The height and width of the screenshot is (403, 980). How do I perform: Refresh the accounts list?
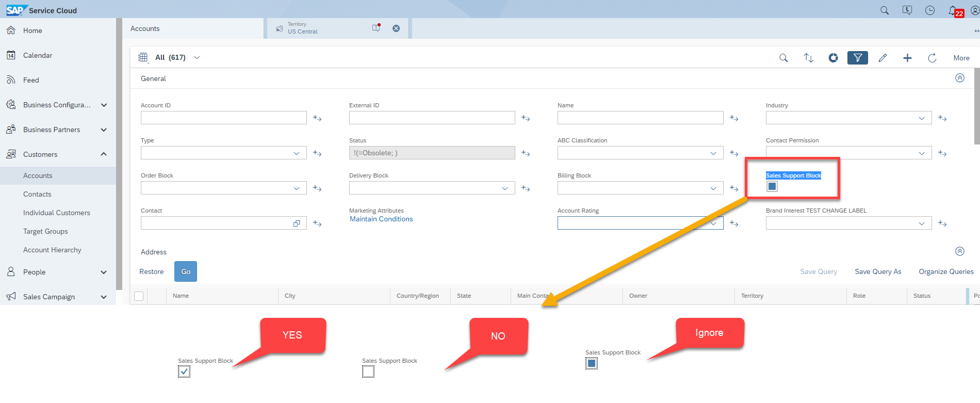point(932,58)
